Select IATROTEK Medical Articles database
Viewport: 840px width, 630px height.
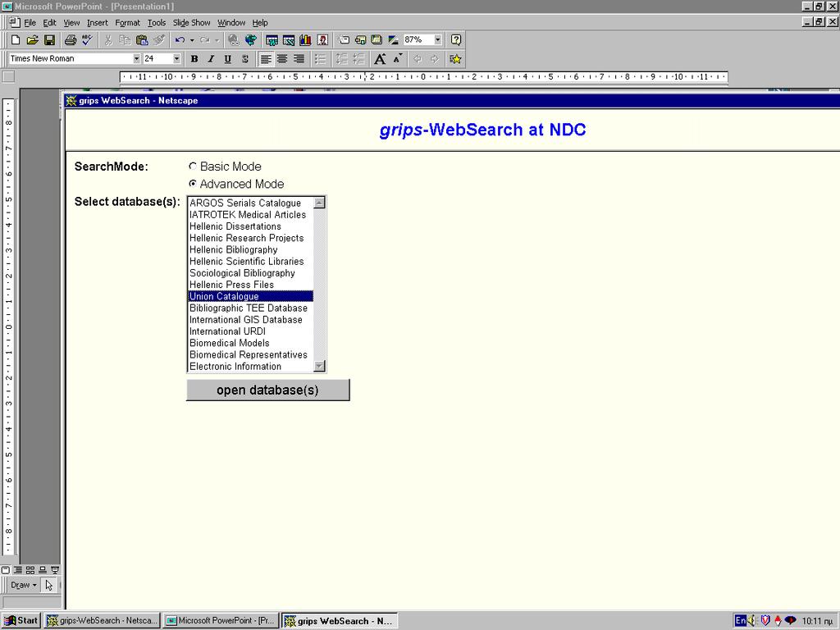point(251,215)
